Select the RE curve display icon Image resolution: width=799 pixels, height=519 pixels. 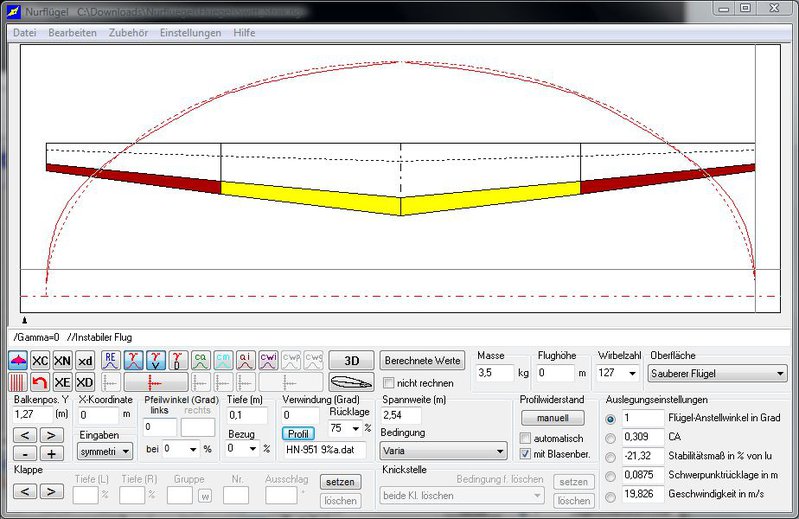click(112, 360)
